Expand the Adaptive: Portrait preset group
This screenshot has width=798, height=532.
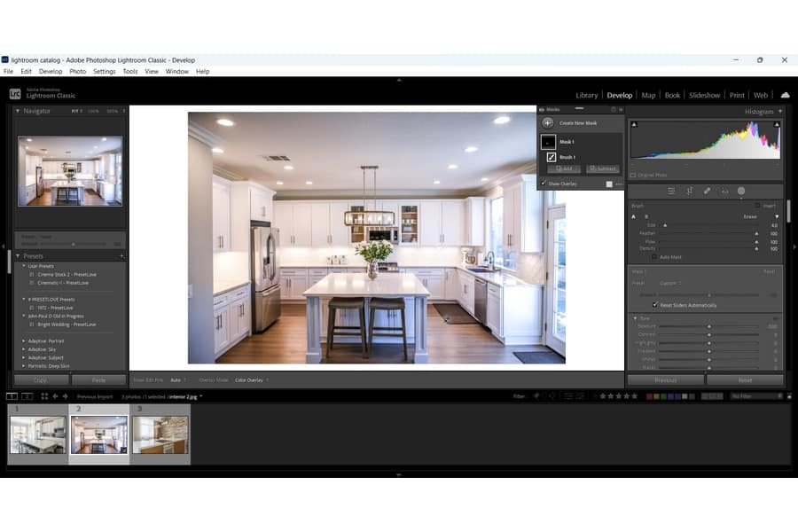coord(24,340)
